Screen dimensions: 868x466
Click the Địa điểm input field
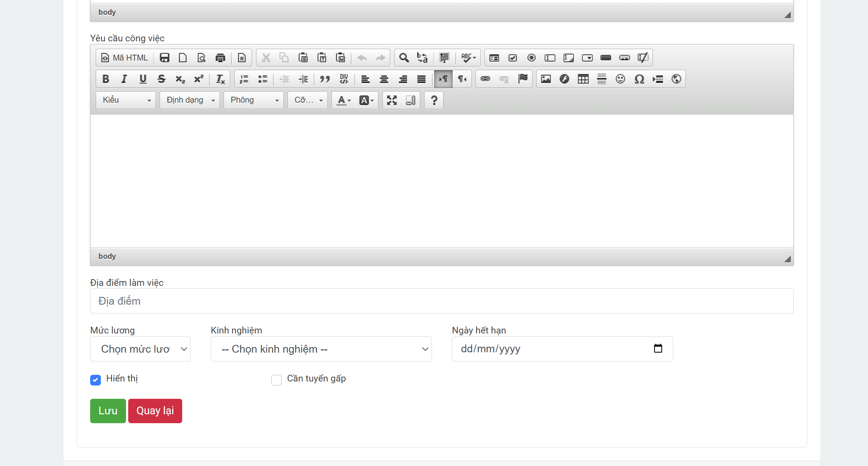pyautogui.click(x=442, y=301)
